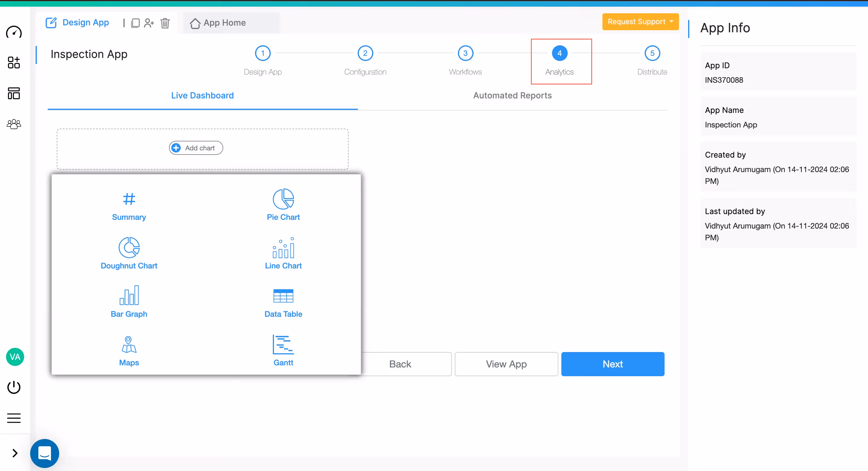Viewport: 868px width, 471px height.
Task: Open the users management sidebar icon
Action: point(14,124)
